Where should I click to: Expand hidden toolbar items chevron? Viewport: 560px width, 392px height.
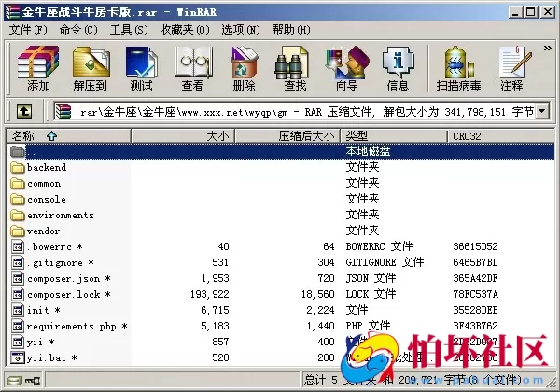tap(547, 48)
